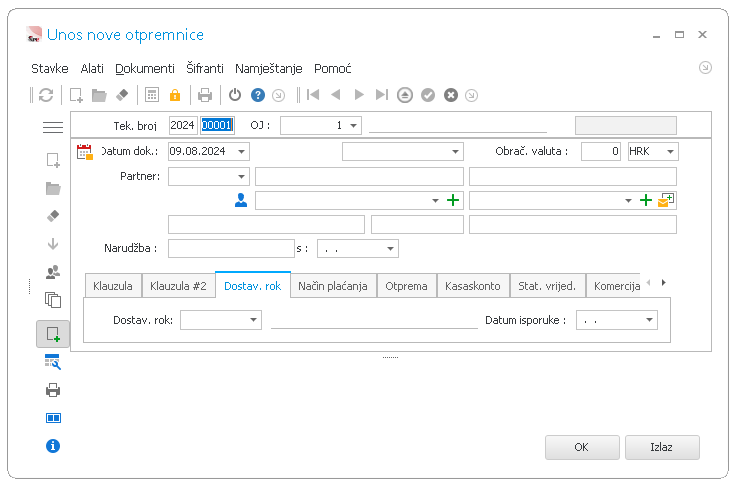Click the envelope add-address icon
The width and height of the screenshot is (735, 484).
tap(666, 200)
